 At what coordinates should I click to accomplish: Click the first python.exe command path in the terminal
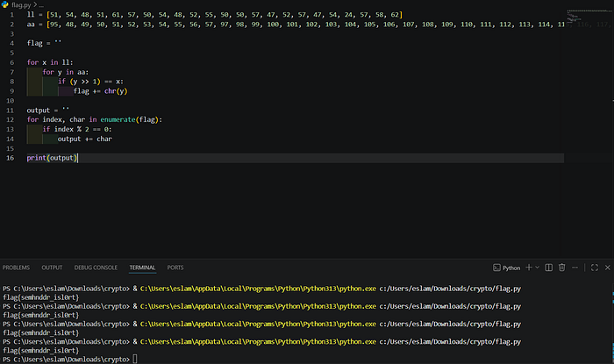pyautogui.click(x=258, y=289)
